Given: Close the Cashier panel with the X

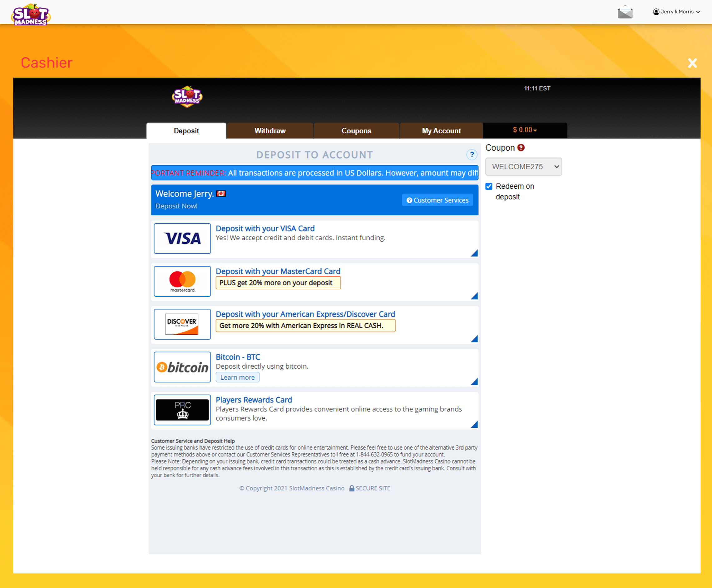Looking at the screenshot, I should [692, 63].
